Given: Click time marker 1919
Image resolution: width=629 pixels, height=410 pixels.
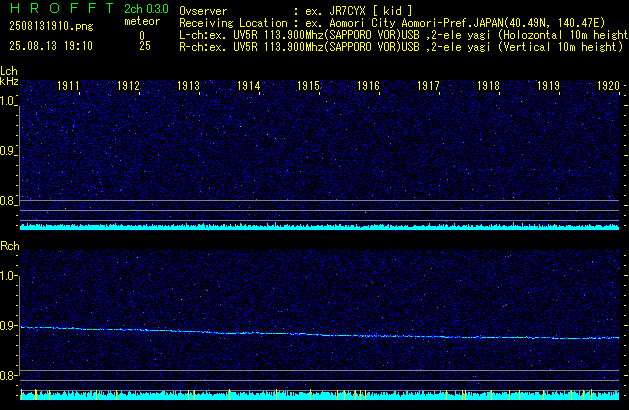Looking at the screenshot, I should 548,86.
